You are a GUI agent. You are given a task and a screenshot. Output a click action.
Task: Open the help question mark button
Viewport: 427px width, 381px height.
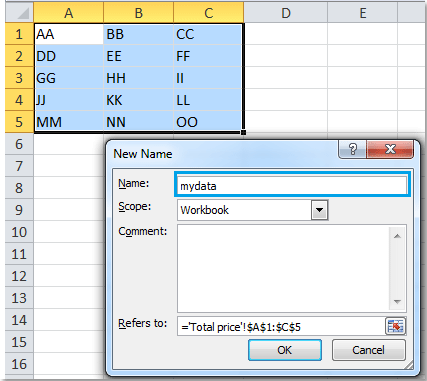(353, 149)
